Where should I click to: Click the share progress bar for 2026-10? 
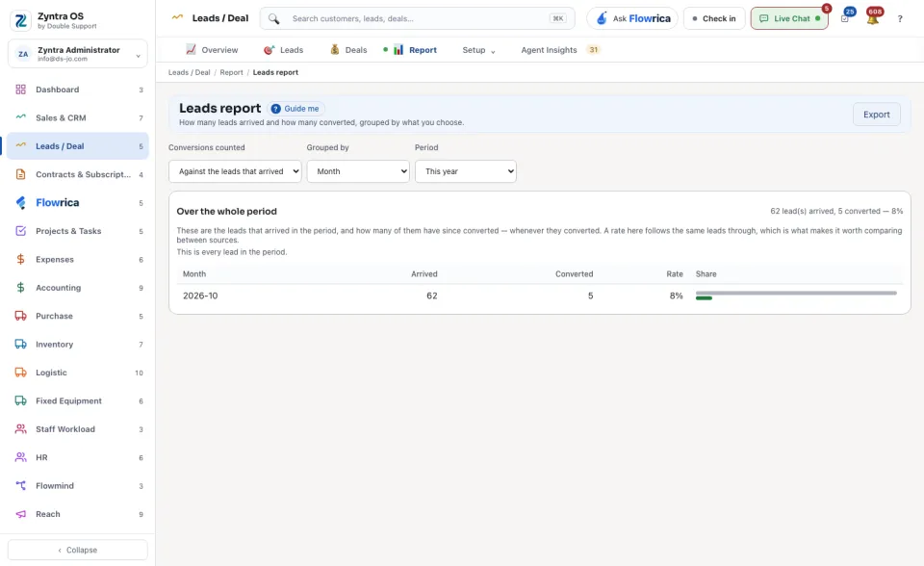(x=796, y=296)
